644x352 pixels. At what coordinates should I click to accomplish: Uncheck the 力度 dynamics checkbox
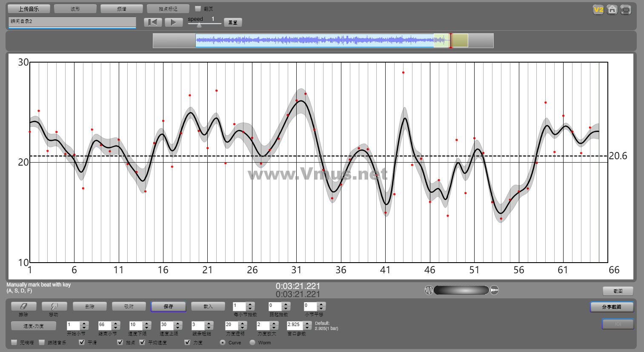187,342
